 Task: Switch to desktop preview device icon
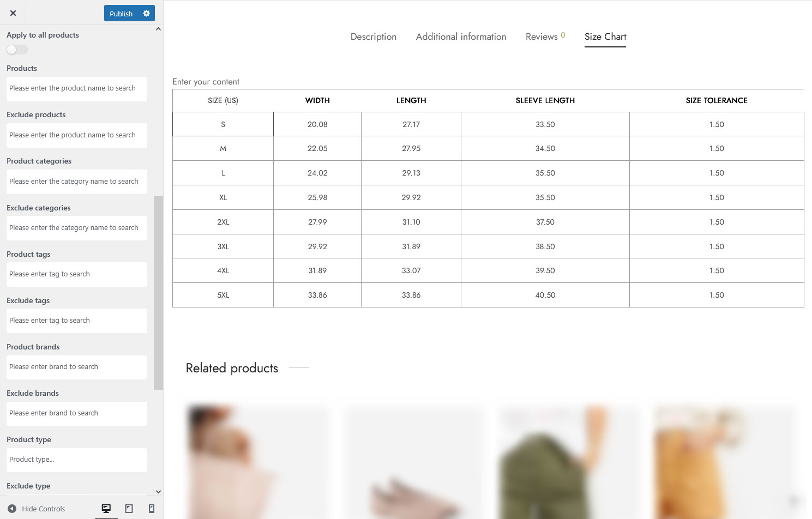pyautogui.click(x=106, y=509)
